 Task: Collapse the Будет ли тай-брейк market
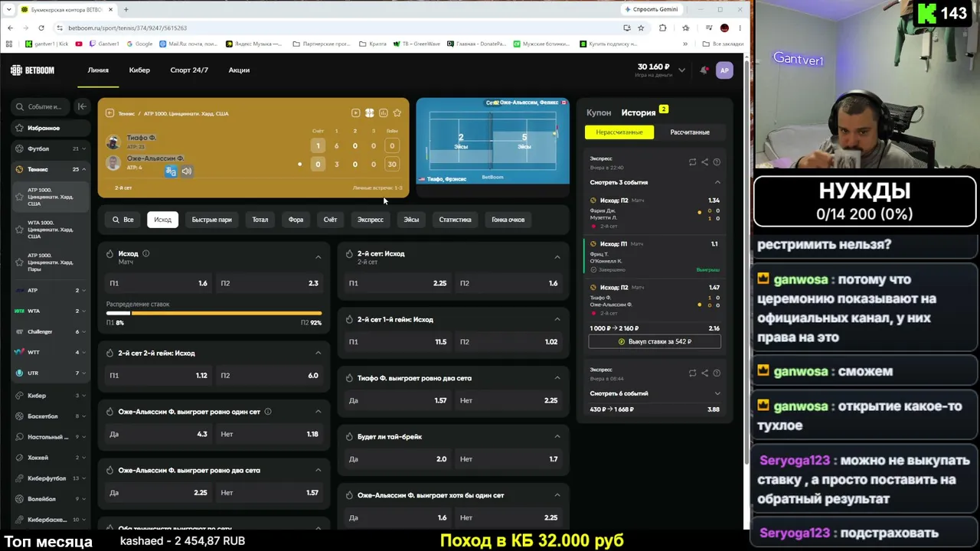point(557,437)
